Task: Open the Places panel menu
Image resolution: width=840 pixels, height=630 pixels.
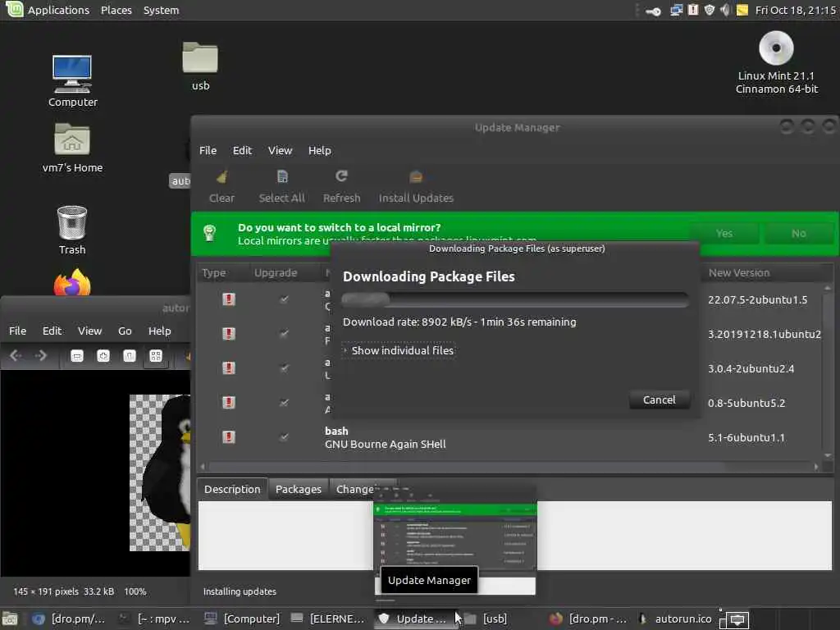Action: [x=116, y=10]
